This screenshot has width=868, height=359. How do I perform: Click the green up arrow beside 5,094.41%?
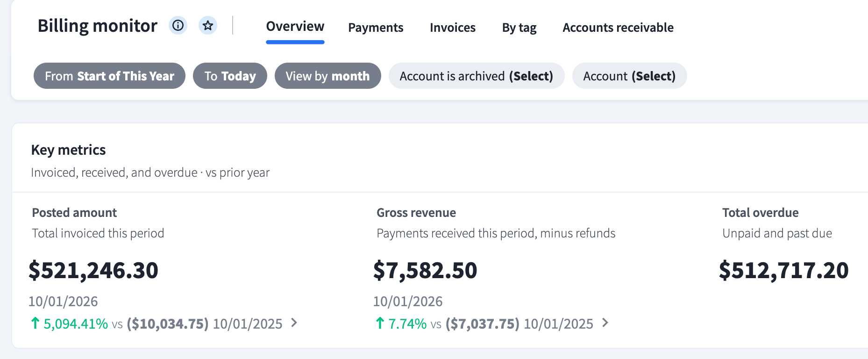[35, 323]
